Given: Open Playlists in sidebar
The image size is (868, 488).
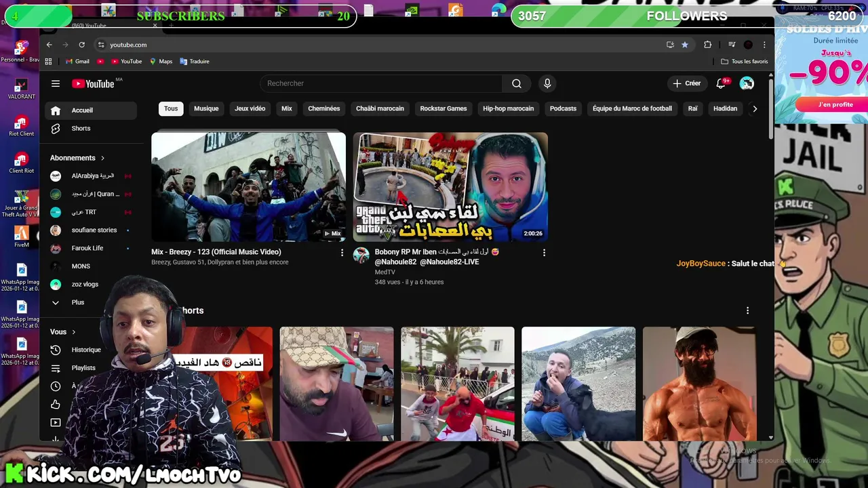Looking at the screenshot, I should pos(83,368).
